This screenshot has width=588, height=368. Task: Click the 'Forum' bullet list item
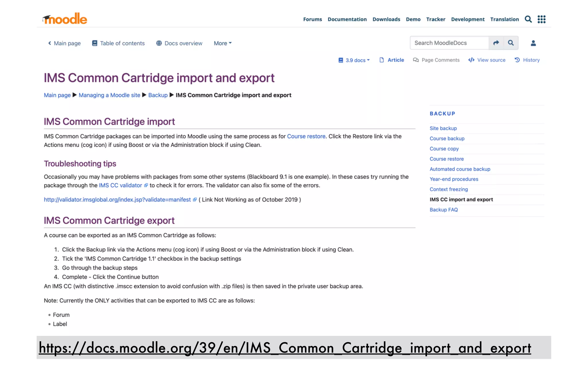[x=61, y=315]
